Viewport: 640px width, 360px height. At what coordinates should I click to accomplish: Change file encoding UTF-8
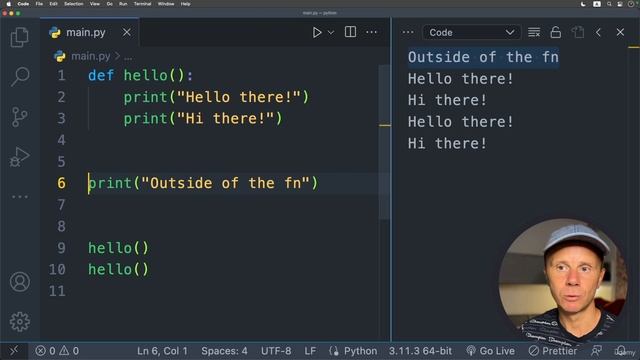(x=276, y=351)
